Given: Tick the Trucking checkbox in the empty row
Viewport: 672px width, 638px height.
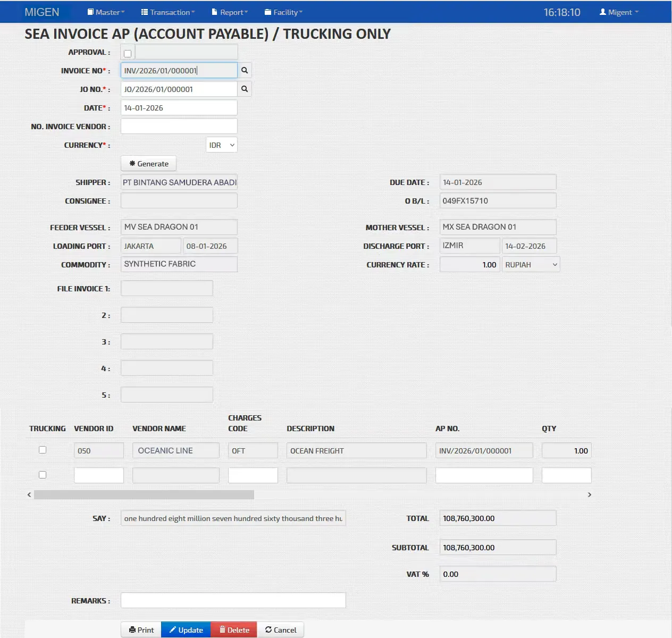Looking at the screenshot, I should [43, 475].
